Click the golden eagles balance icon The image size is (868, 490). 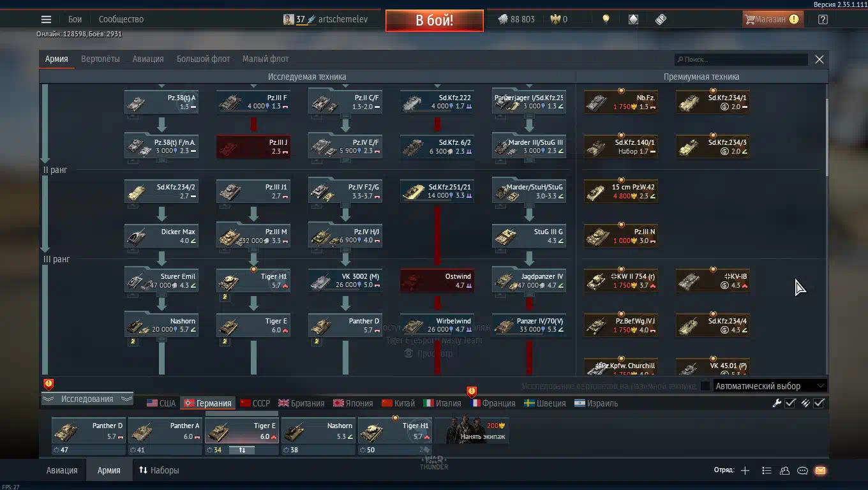pyautogui.click(x=555, y=19)
